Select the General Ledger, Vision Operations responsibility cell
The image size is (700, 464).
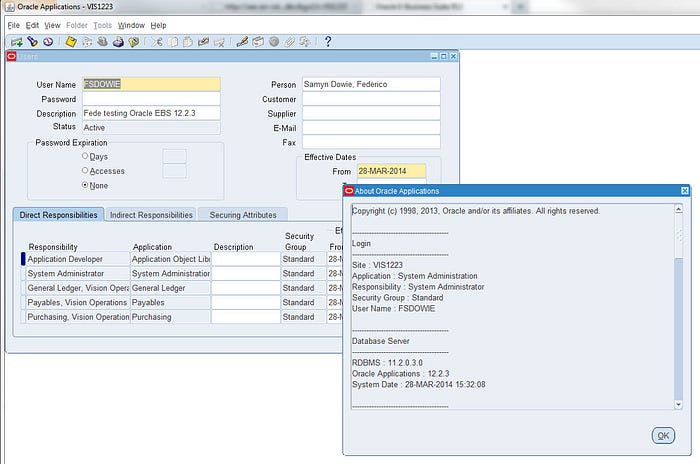78,288
